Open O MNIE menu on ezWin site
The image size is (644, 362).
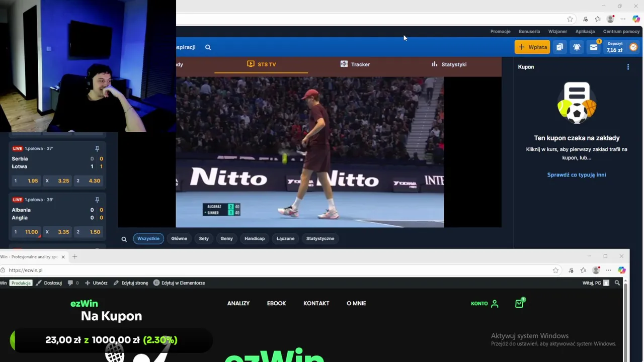pyautogui.click(x=356, y=303)
